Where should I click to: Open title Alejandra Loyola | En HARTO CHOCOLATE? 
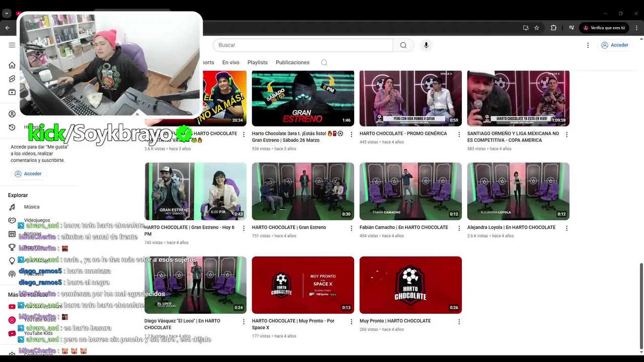coord(511,227)
